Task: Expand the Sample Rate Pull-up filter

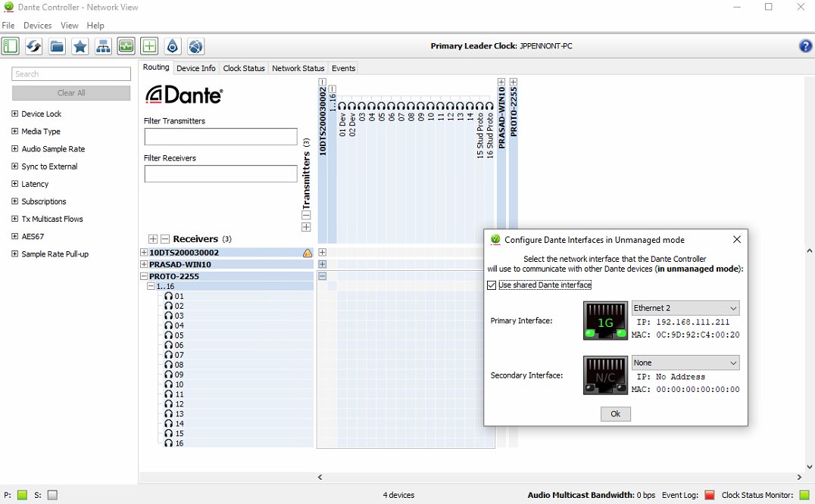Action: click(14, 254)
